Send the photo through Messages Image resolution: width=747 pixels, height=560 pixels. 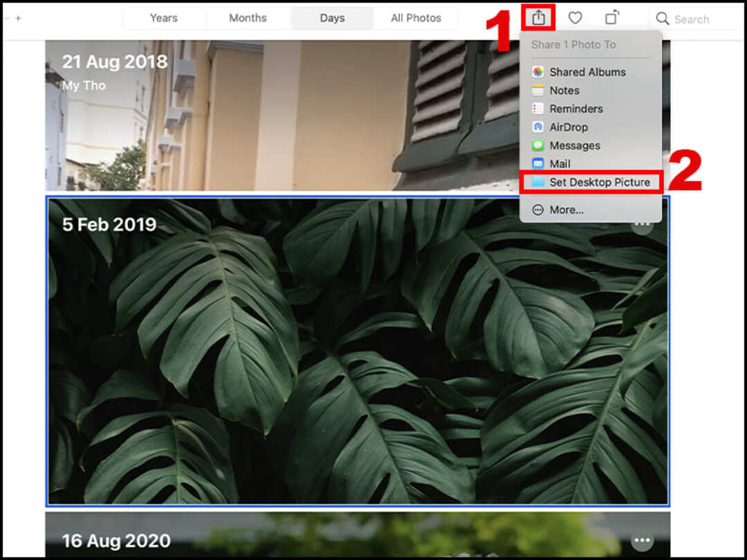[590, 145]
